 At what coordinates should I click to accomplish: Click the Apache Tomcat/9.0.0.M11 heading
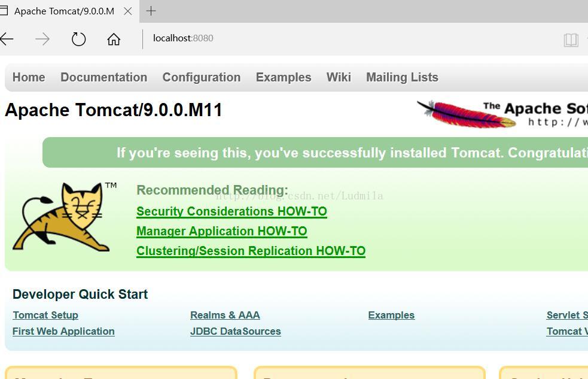pos(114,110)
